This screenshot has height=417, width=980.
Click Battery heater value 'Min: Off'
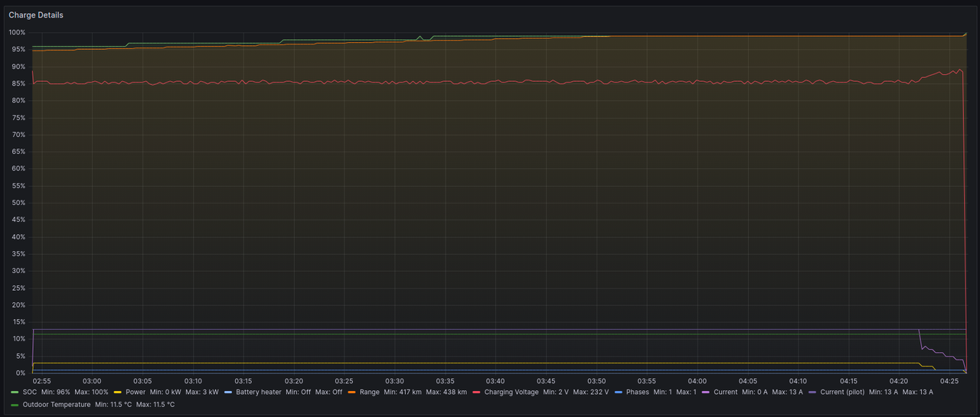pos(299,392)
